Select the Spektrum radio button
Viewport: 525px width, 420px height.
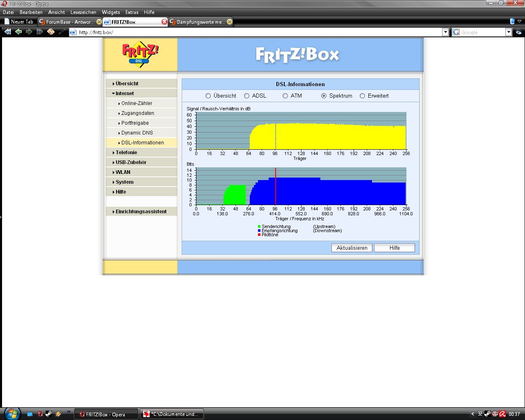pos(324,96)
